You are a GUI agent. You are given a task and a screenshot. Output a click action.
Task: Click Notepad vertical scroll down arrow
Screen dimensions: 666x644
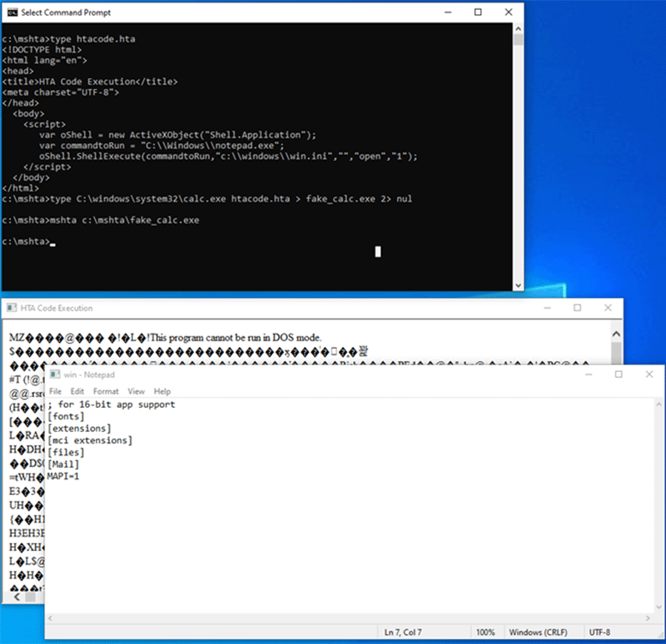(659, 607)
